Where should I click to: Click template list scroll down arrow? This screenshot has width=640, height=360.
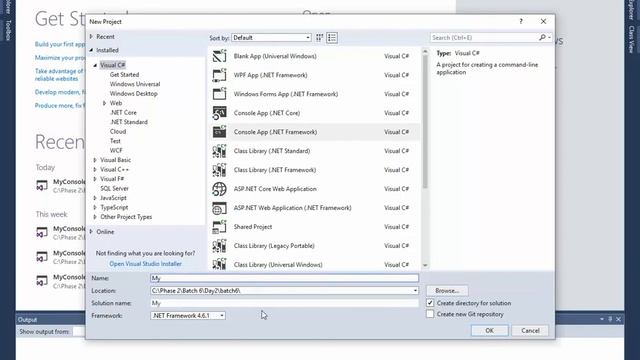pos(425,265)
